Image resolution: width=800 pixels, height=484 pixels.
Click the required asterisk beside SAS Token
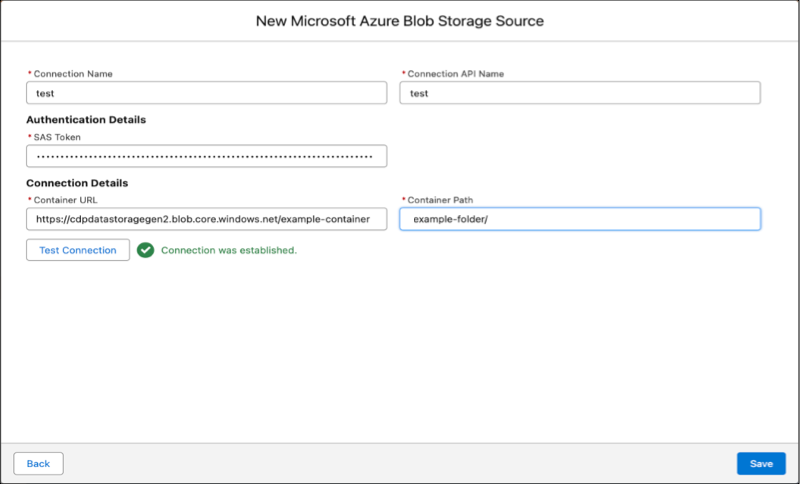[29, 137]
